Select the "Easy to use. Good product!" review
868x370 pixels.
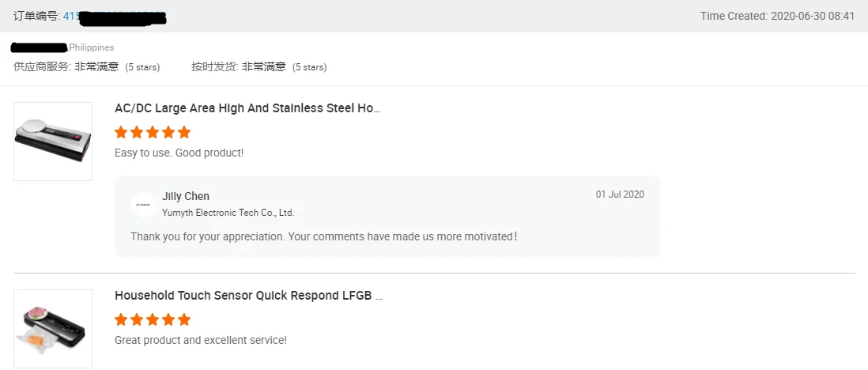coord(179,153)
